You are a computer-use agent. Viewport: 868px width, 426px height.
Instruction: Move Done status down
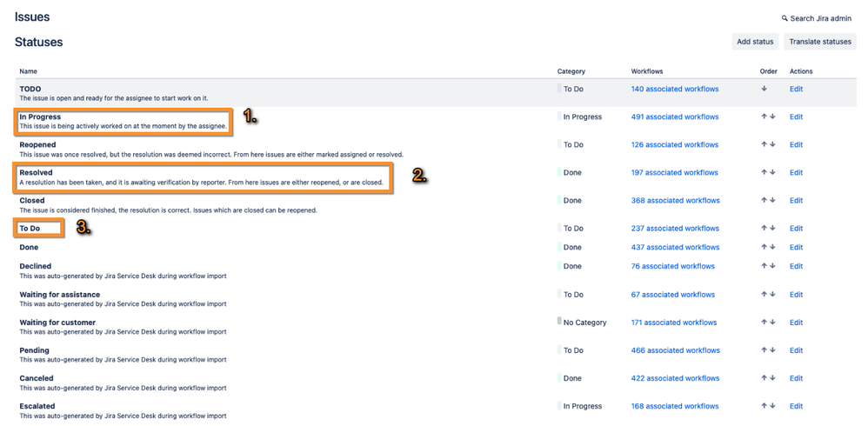coord(772,247)
